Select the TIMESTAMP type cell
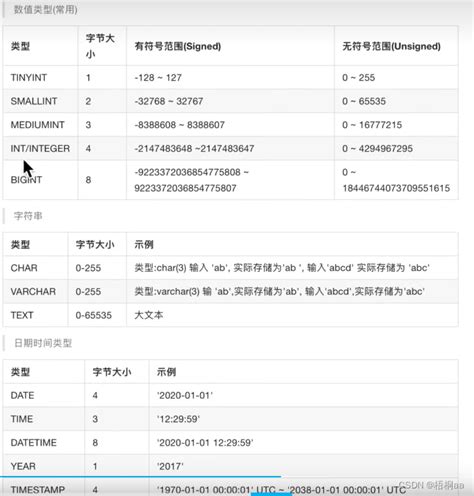Image resolution: width=474 pixels, height=496 pixels. click(x=38, y=490)
